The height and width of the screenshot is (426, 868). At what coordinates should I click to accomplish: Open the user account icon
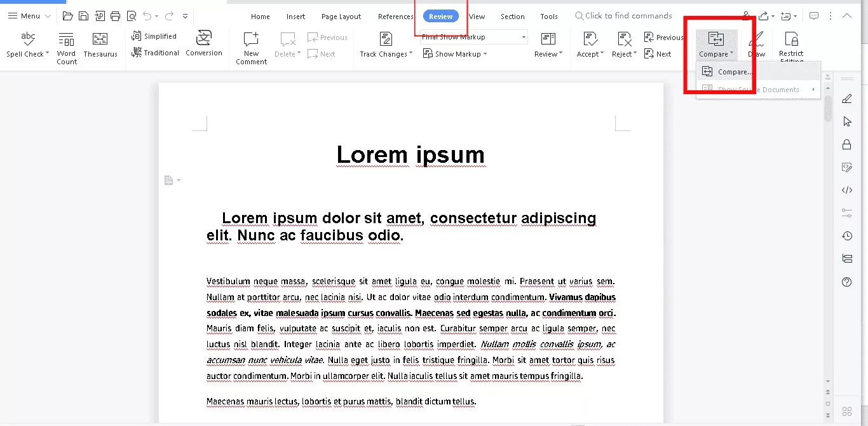(745, 16)
